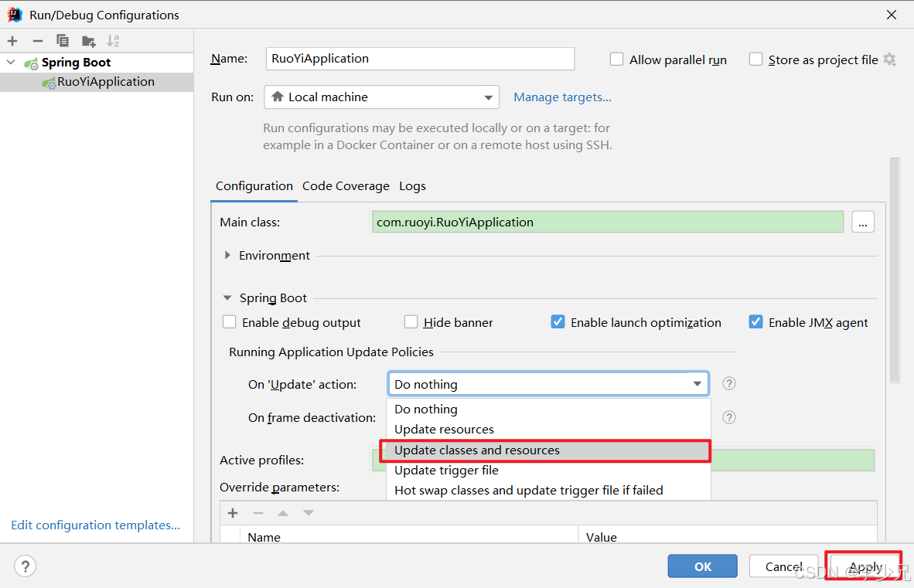Click the OK button

coord(702,566)
